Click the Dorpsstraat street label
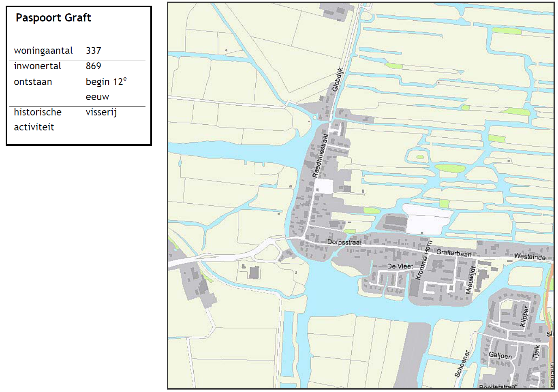 (x=344, y=242)
